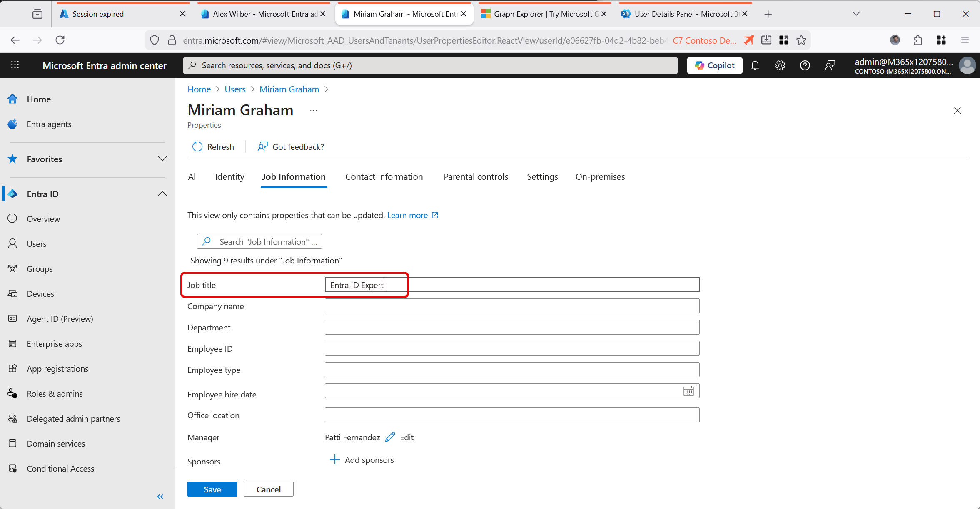
Task: Click the Department input field
Action: 512,327
